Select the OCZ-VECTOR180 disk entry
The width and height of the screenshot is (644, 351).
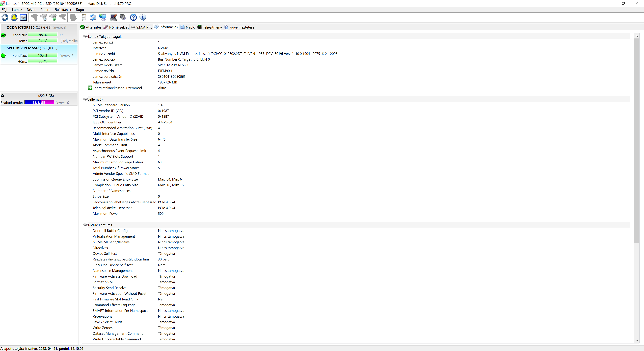tap(39, 34)
